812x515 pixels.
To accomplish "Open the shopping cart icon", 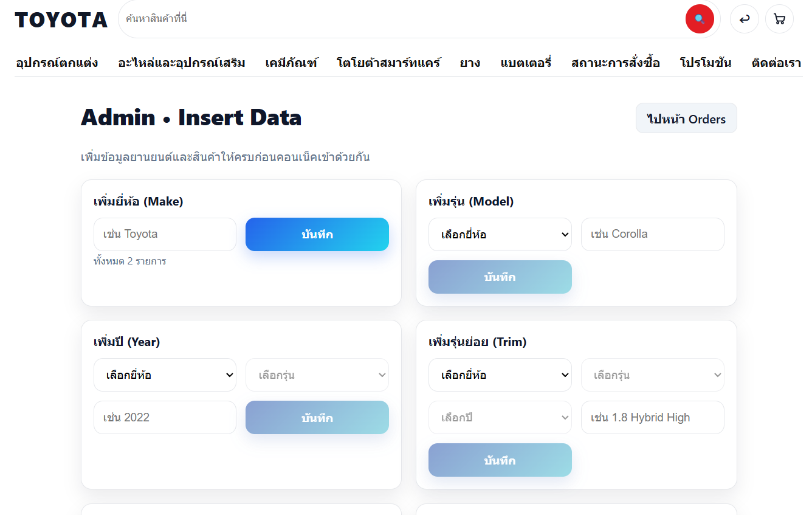I will click(779, 19).
